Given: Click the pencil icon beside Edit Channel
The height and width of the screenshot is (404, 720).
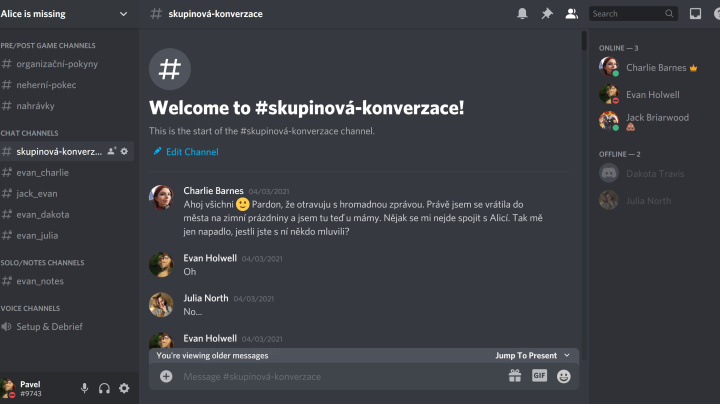Looking at the screenshot, I should pyautogui.click(x=157, y=151).
